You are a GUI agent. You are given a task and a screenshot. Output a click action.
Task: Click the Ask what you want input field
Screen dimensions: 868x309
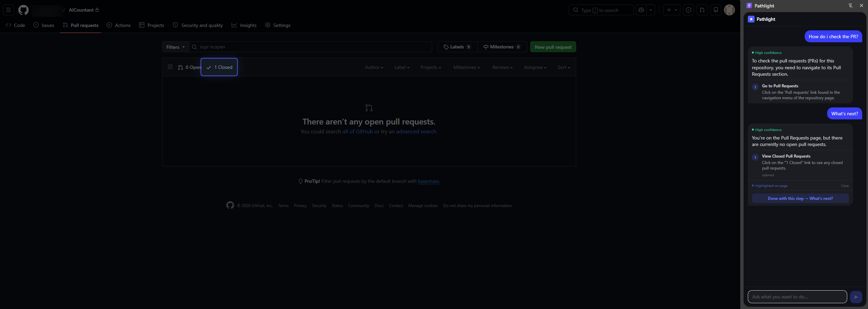tap(797, 297)
